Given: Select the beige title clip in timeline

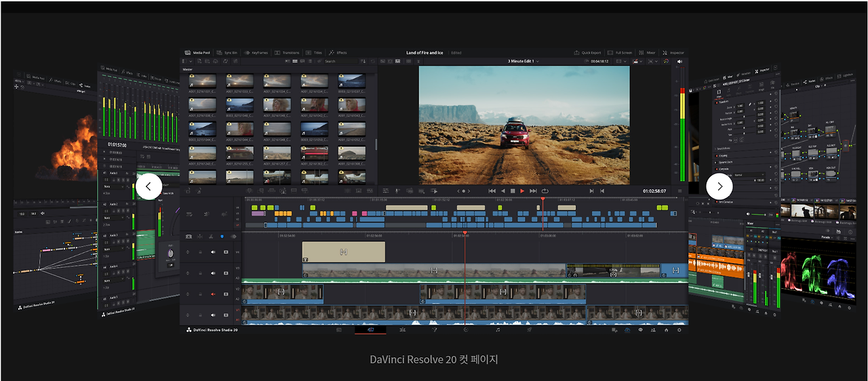Looking at the screenshot, I should click(x=343, y=252).
